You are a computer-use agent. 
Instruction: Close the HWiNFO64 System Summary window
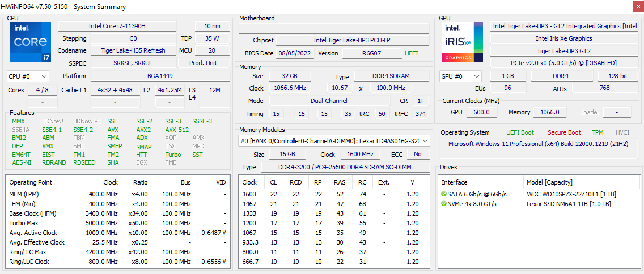tap(638, 7)
